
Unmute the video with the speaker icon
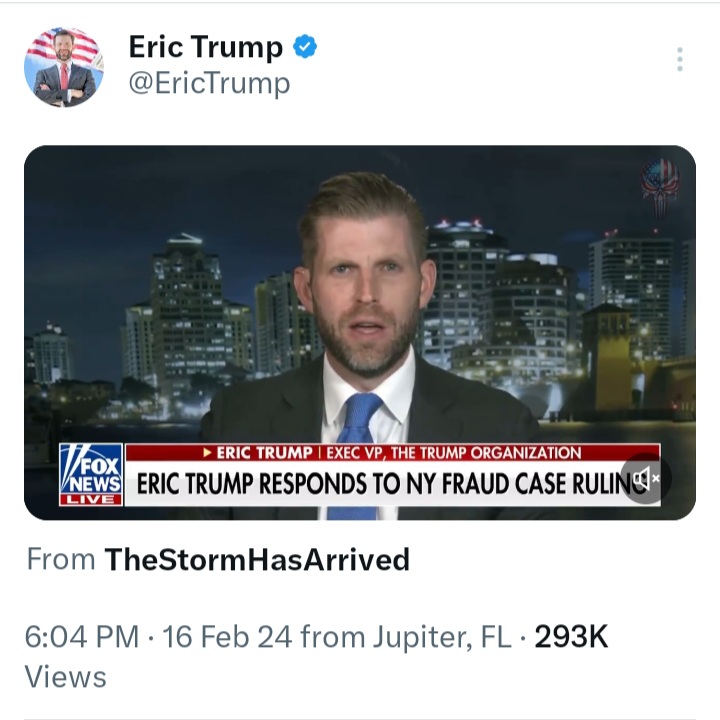(x=646, y=479)
